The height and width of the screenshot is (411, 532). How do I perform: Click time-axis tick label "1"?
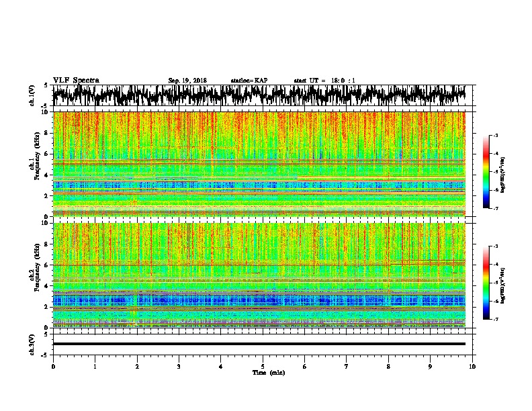[95, 367]
